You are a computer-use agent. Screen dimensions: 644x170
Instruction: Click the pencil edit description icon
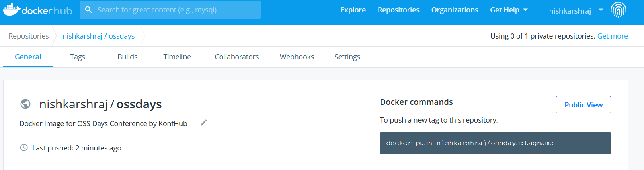[x=204, y=123]
